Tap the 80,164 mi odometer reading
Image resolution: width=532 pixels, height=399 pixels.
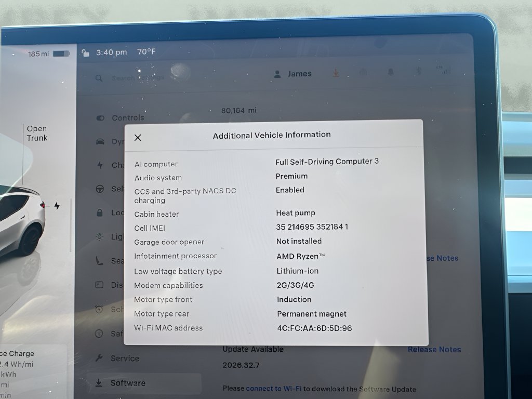coord(239,111)
